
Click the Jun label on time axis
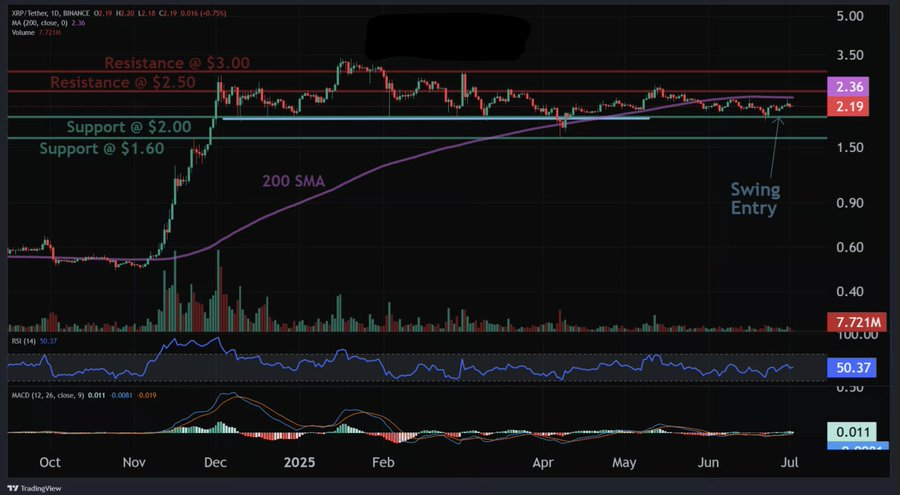pos(708,462)
